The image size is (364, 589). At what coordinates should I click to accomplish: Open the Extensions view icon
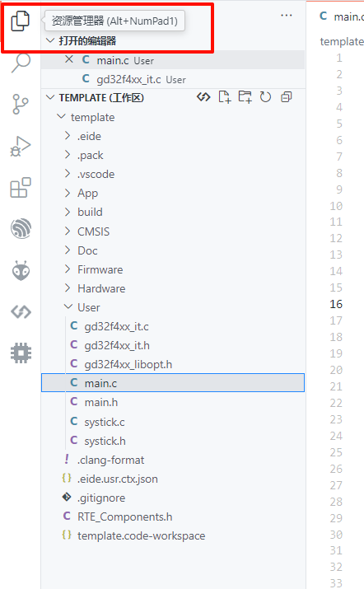(21, 188)
